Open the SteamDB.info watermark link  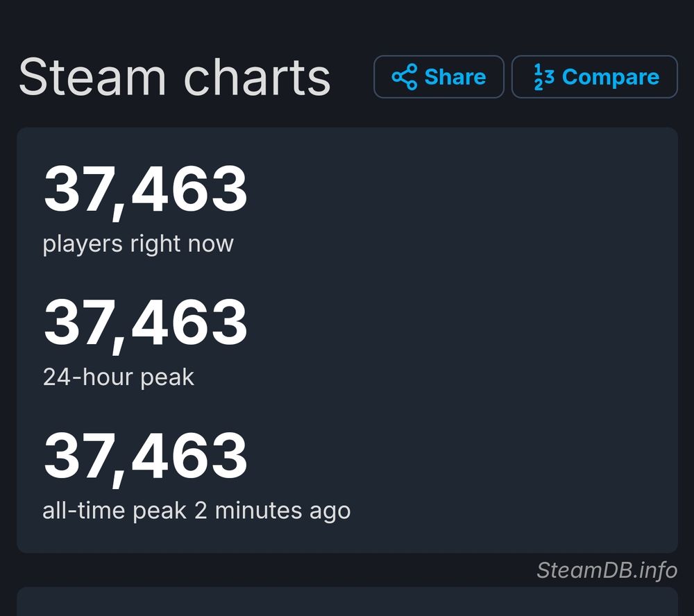[x=607, y=570]
